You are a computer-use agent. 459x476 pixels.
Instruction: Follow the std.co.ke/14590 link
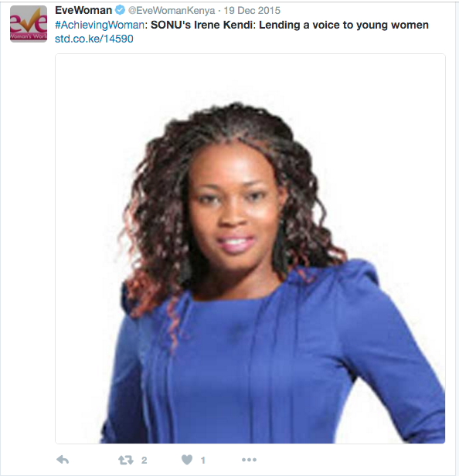click(x=93, y=39)
